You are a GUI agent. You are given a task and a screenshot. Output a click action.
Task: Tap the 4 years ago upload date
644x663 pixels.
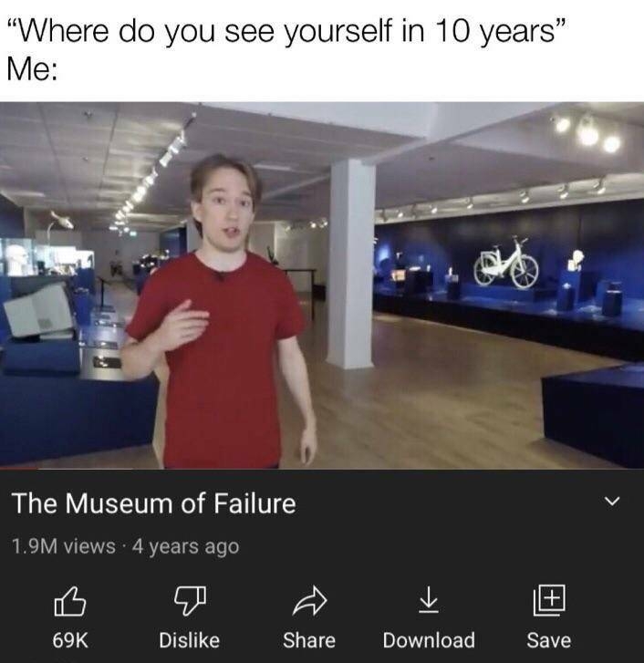(186, 546)
